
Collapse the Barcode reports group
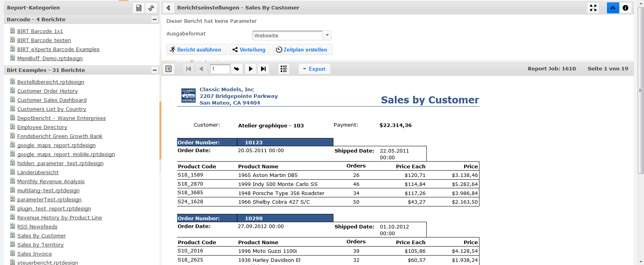pos(154,19)
